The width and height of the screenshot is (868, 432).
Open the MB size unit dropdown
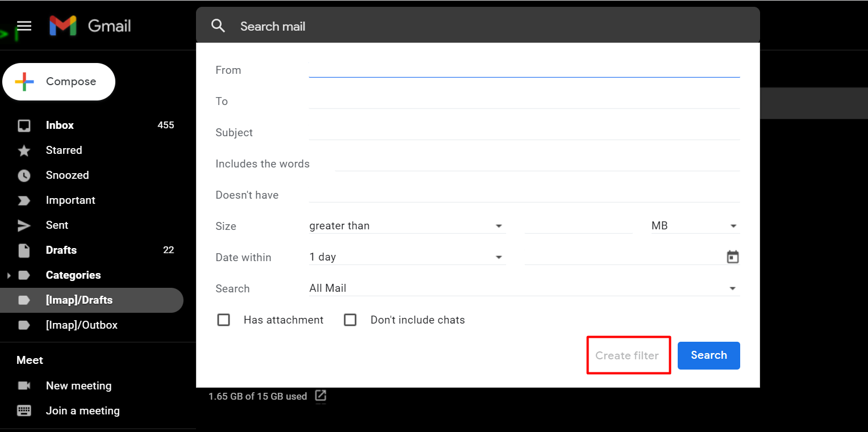tap(695, 226)
